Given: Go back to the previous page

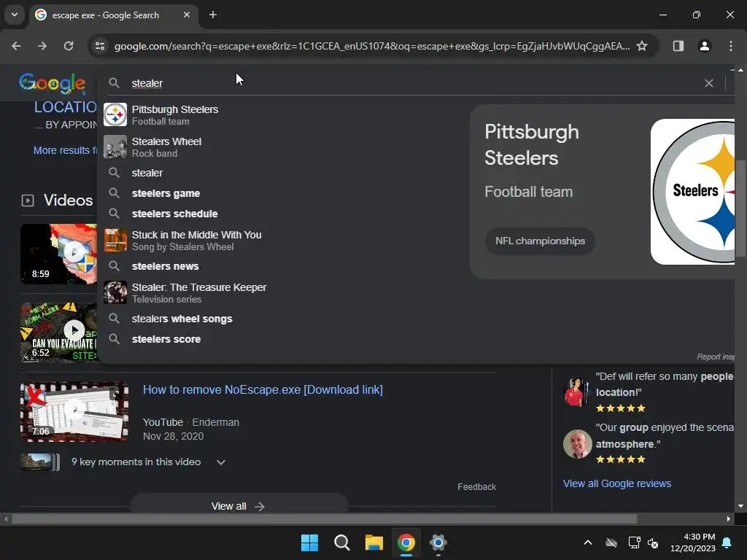Looking at the screenshot, I should [x=16, y=46].
